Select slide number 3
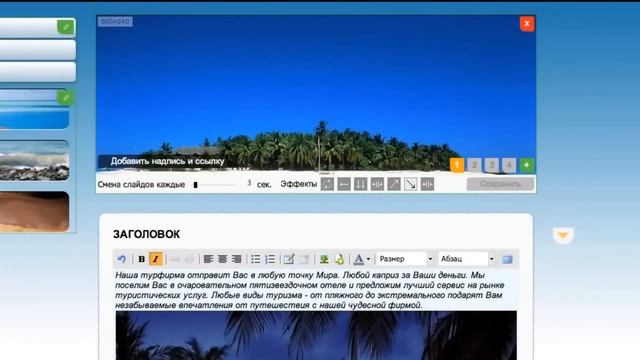Image resolution: width=640 pixels, height=360 pixels. click(491, 165)
